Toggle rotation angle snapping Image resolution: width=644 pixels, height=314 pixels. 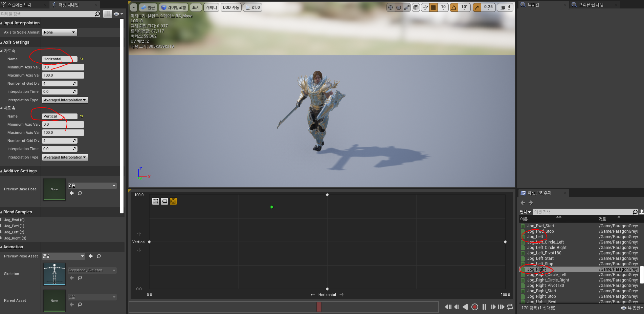(454, 7)
